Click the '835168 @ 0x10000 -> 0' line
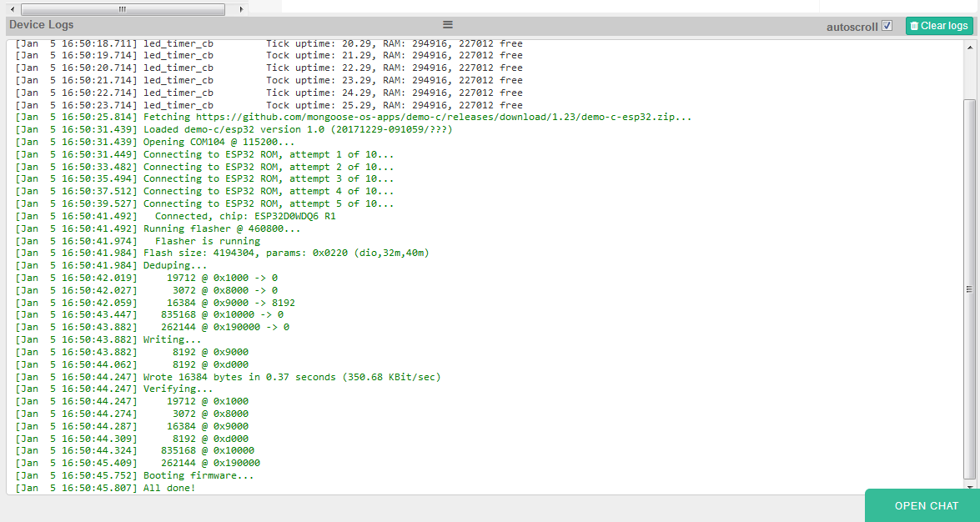The height and width of the screenshot is (522, 980). (148, 315)
